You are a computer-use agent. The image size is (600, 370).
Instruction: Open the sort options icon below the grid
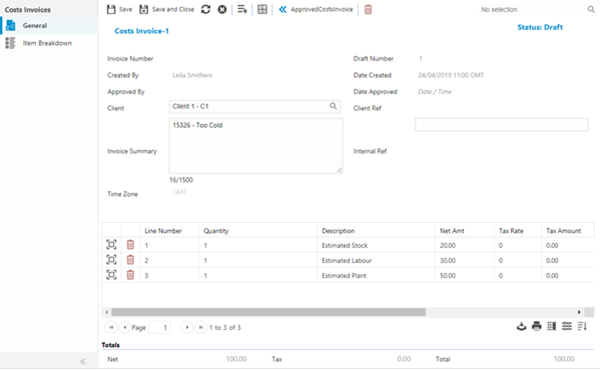click(582, 326)
